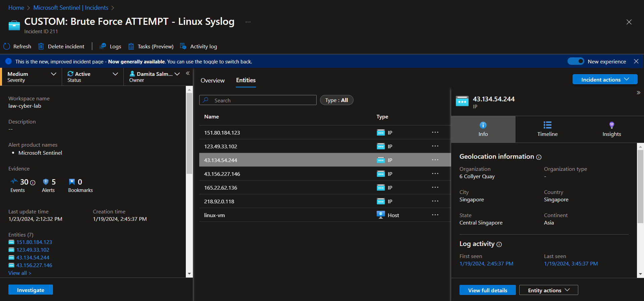The image size is (644, 301).
Task: Open entity link 151.80.184.123 in left pane
Action: click(x=34, y=242)
